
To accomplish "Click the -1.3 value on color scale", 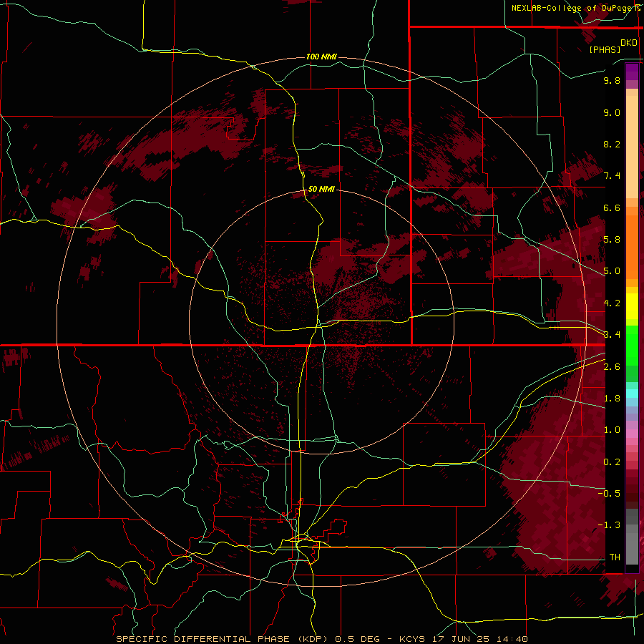I will [609, 525].
